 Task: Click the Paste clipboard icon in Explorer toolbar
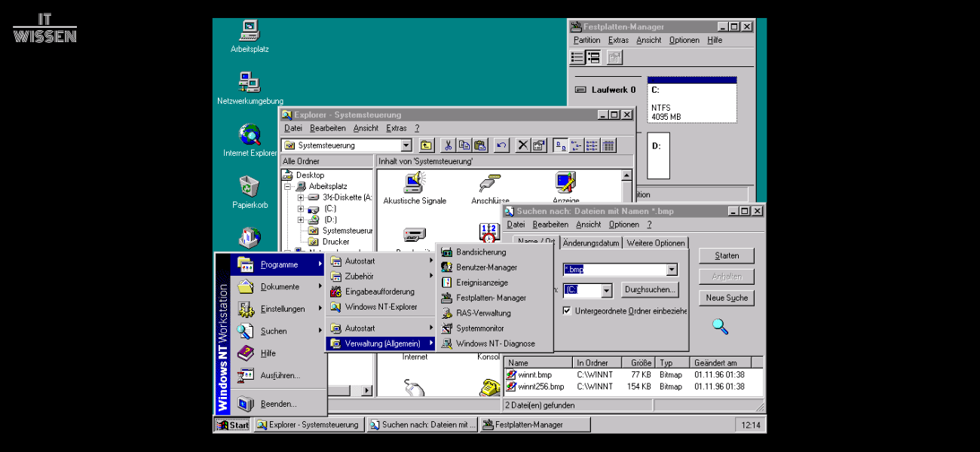point(479,145)
